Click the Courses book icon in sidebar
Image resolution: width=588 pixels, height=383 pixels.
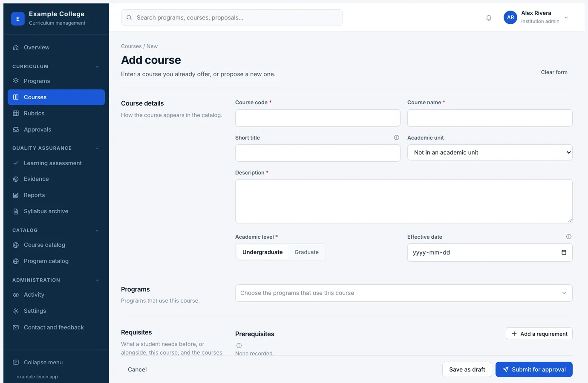coord(16,97)
